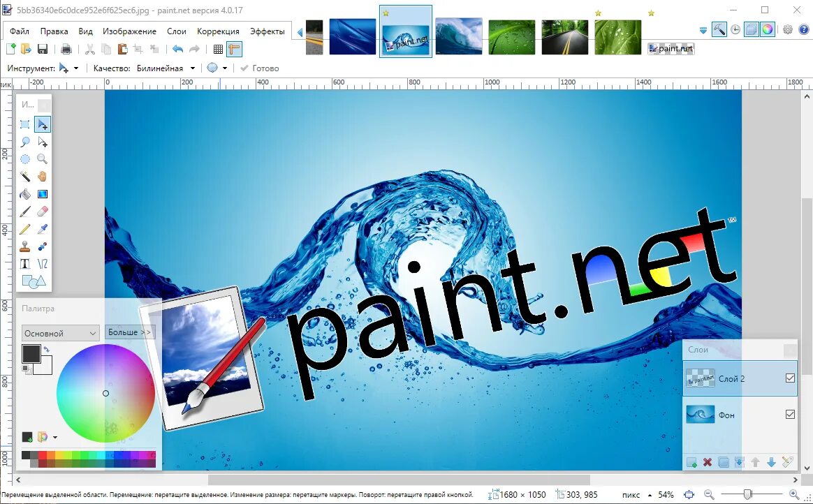Select the Eraser tool

43,212
